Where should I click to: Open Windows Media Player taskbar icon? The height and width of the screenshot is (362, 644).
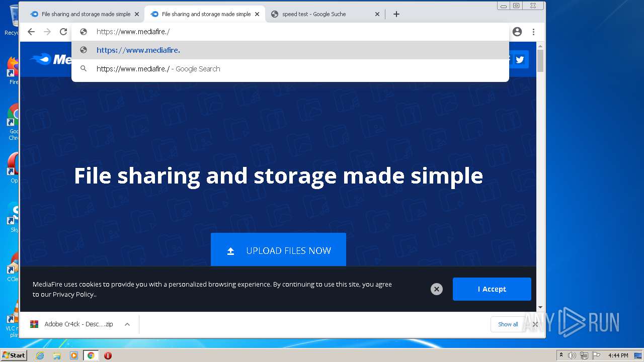click(x=74, y=355)
